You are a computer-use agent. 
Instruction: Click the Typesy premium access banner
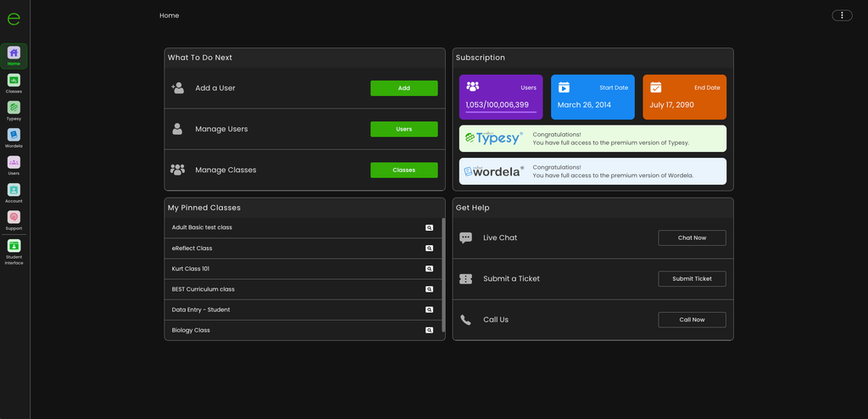(x=593, y=138)
